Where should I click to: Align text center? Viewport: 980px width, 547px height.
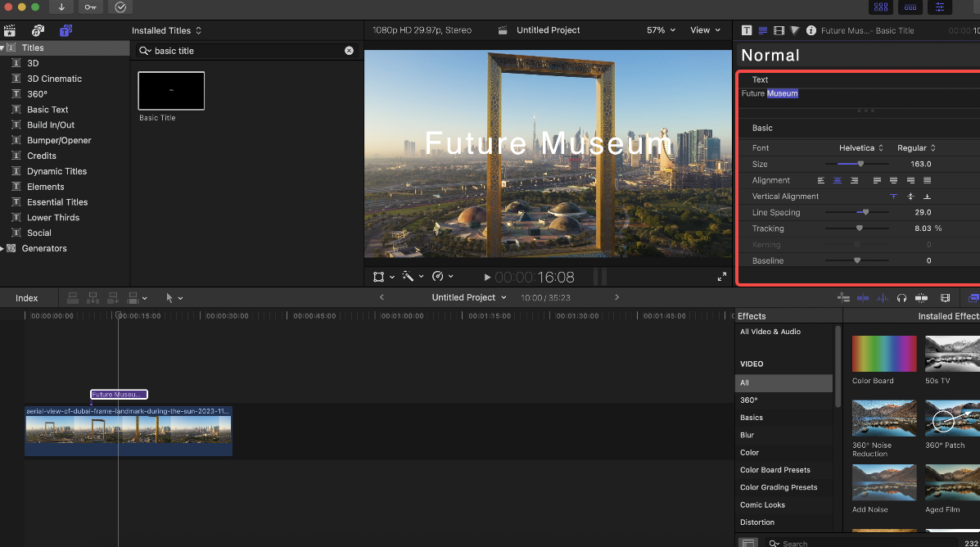click(838, 181)
